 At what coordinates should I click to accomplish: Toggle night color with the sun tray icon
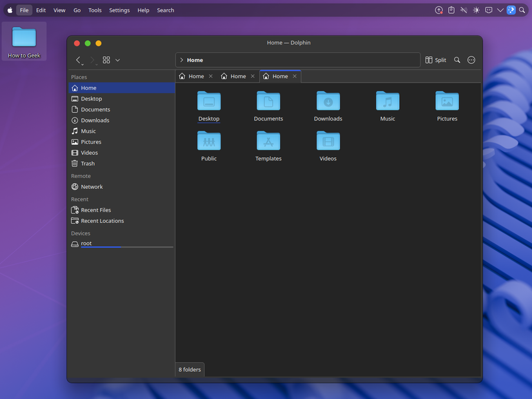[476, 10]
